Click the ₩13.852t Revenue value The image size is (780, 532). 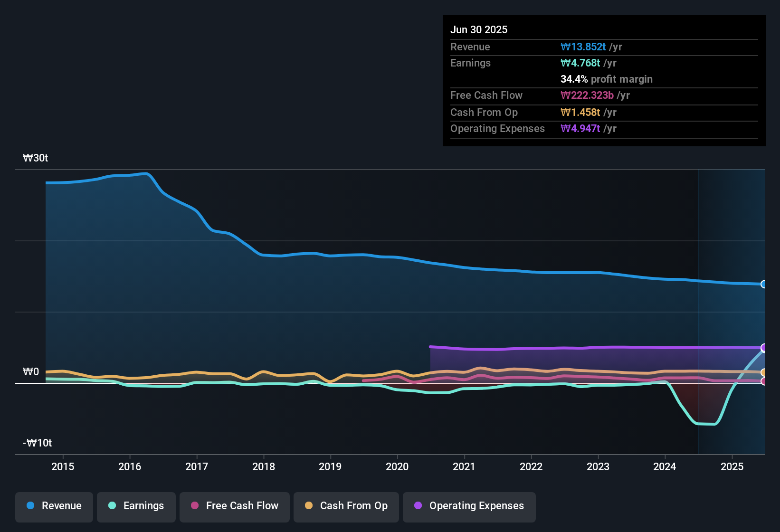click(x=584, y=47)
